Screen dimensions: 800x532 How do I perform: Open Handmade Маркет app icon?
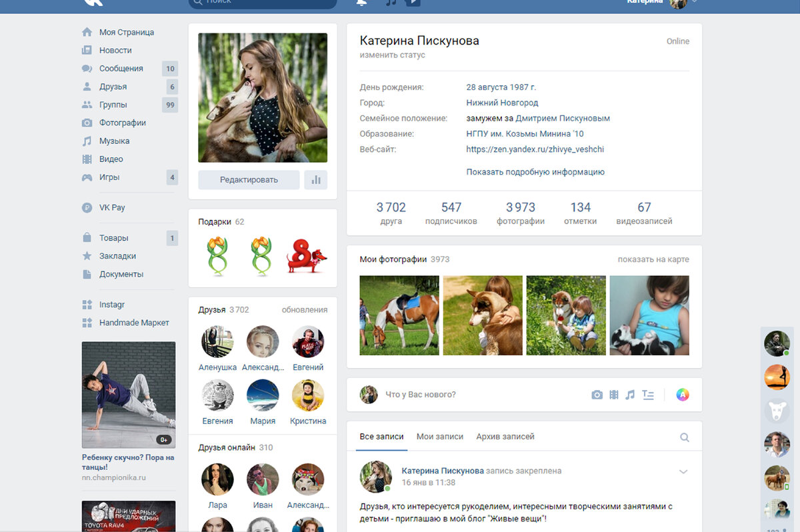point(87,323)
